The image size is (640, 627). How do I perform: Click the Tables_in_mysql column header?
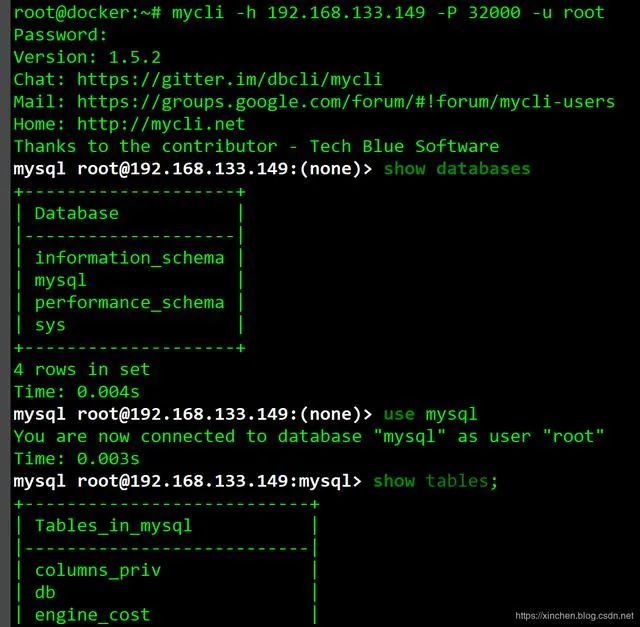pyautogui.click(x=113, y=526)
